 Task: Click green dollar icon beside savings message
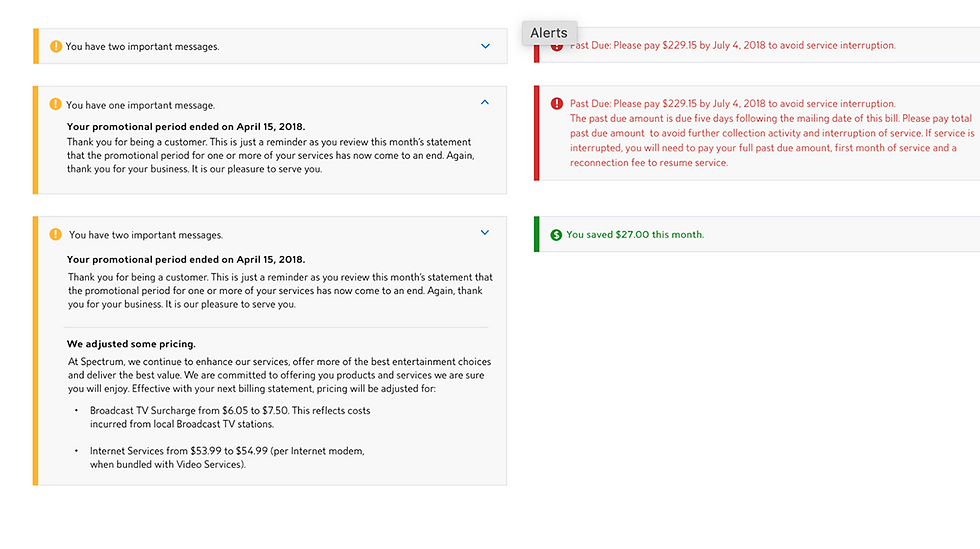point(556,235)
